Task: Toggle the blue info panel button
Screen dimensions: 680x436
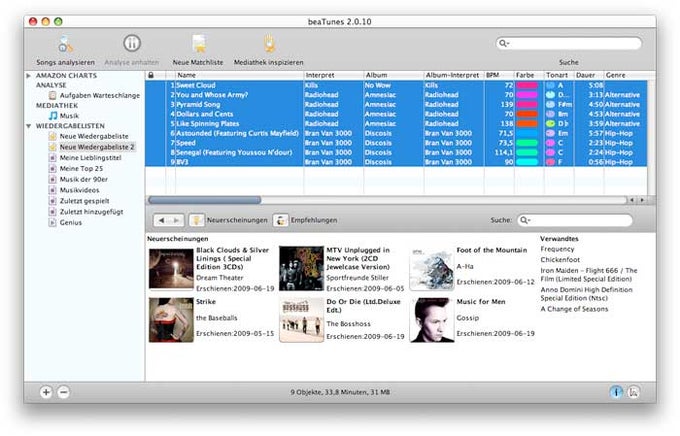Action: pos(616,393)
